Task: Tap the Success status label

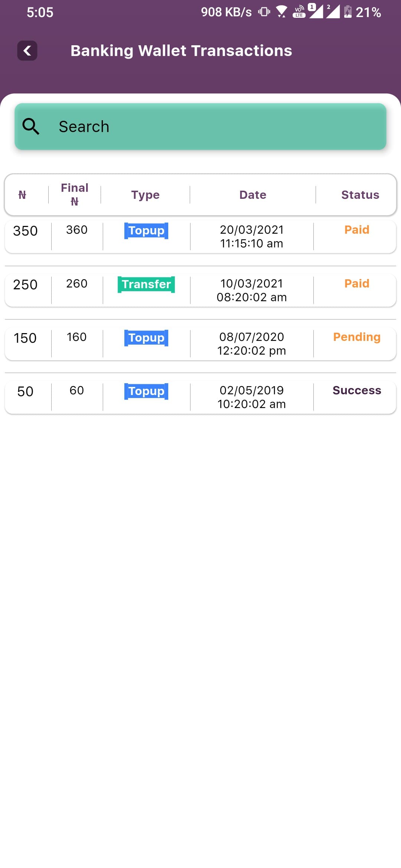Action: point(356,390)
